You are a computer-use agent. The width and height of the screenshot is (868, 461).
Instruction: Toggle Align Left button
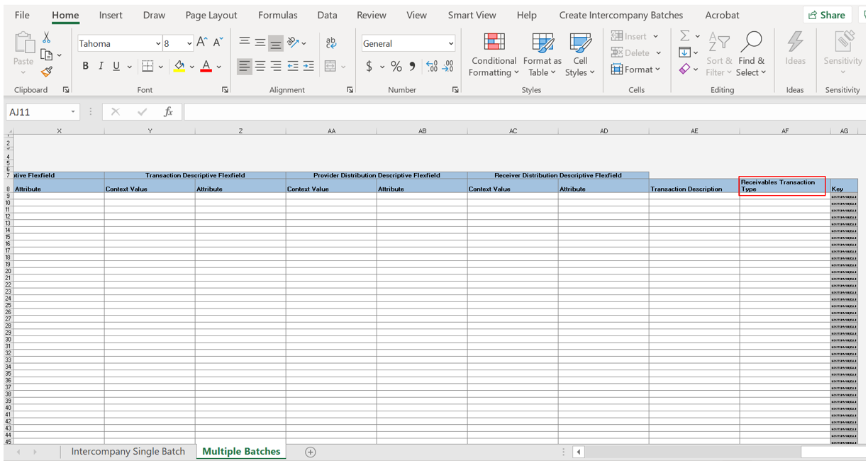[244, 66]
